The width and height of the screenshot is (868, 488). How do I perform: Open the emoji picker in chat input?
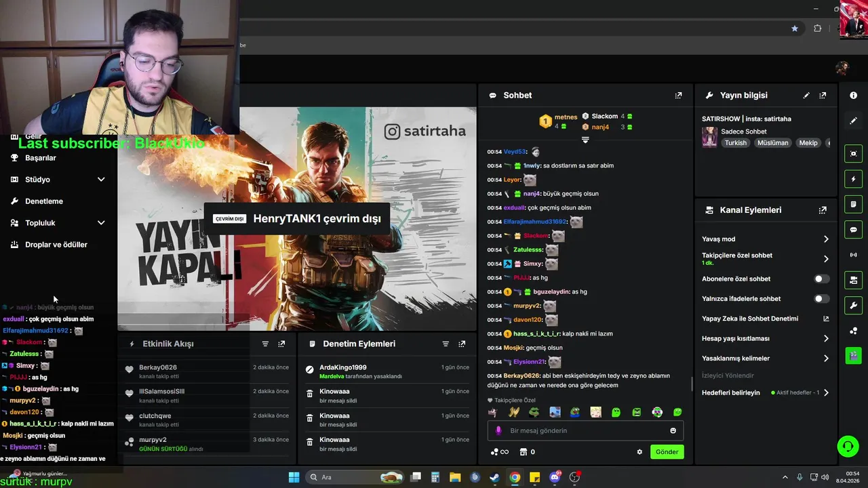pos(673,430)
